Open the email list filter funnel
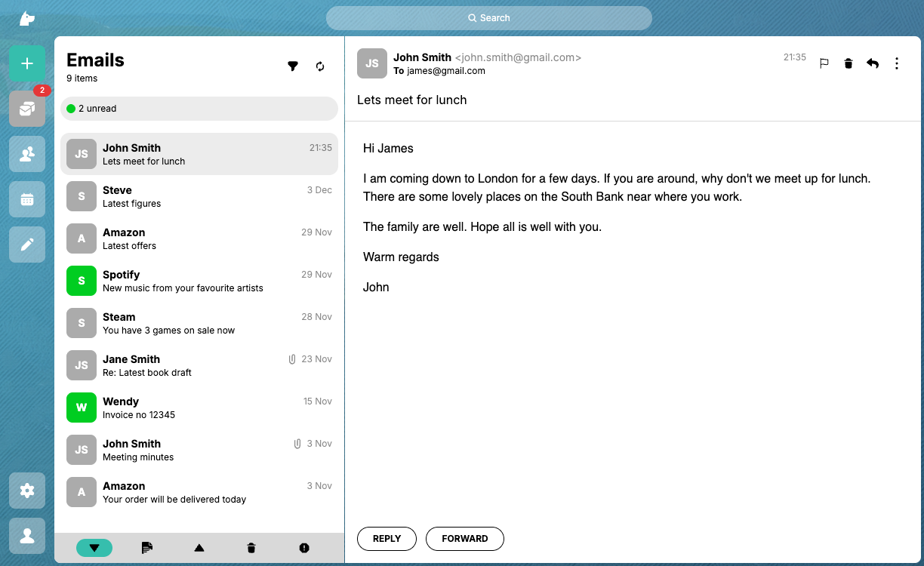 click(293, 66)
